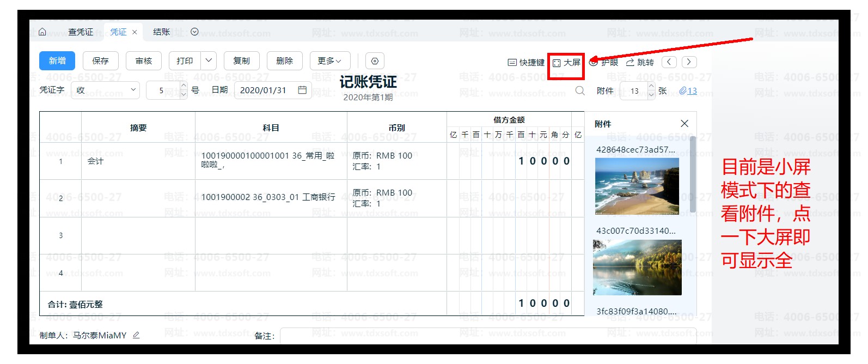Image resolution: width=868 pixels, height=364 pixels.
Task: Switch to the 查凭证 tab
Action: [x=81, y=32]
